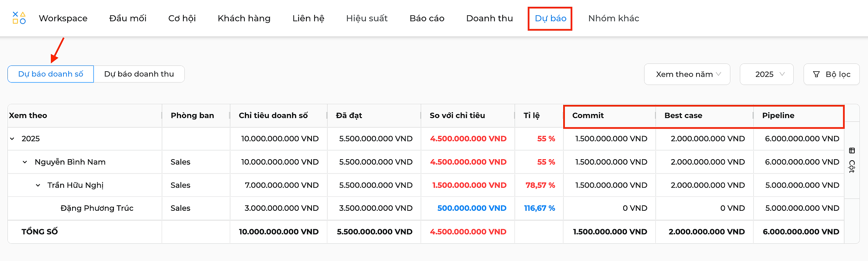Go to the Đầu mối tab
The width and height of the screenshot is (868, 261).
coord(128,18)
